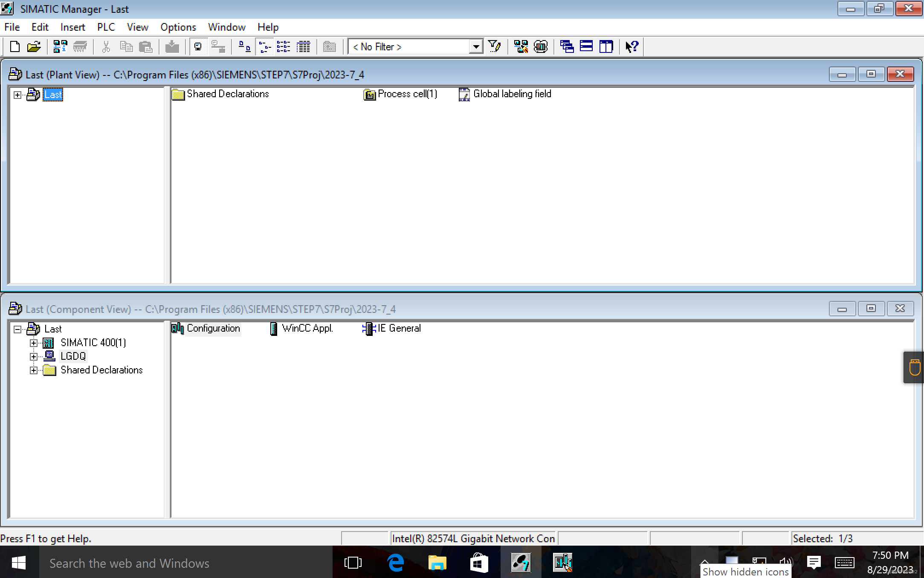Enable the Details view mode

tap(304, 46)
